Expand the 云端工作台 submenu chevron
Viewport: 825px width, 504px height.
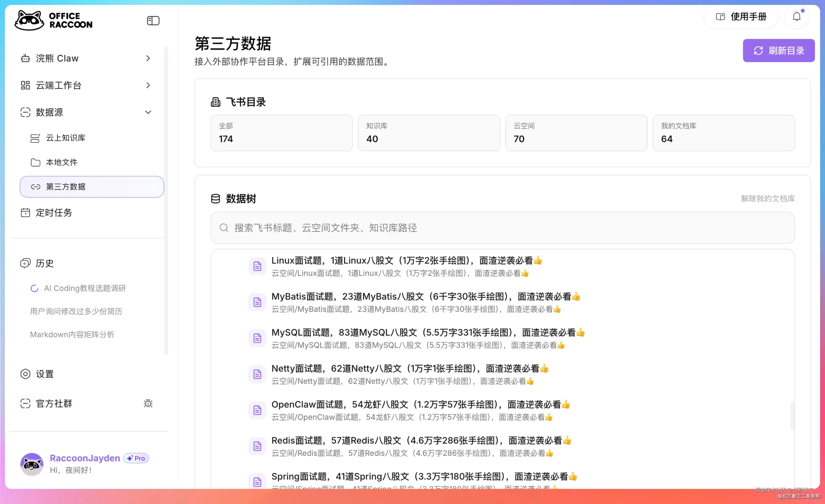coord(148,85)
